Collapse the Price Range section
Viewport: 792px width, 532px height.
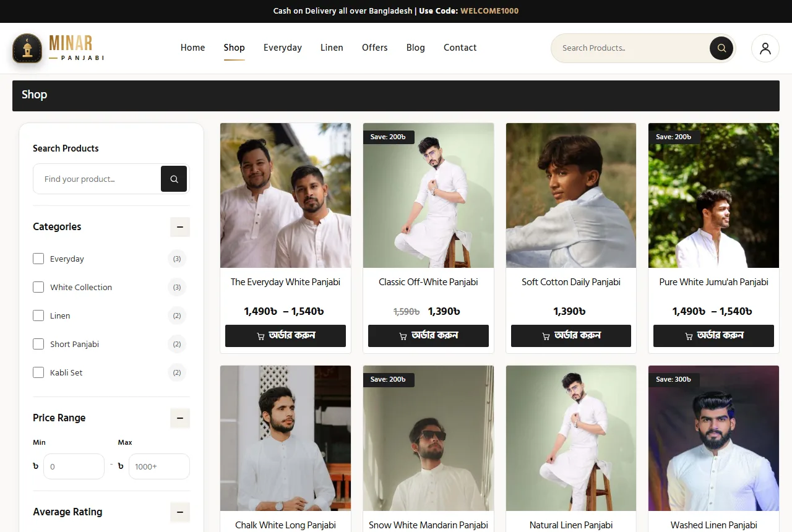point(180,418)
